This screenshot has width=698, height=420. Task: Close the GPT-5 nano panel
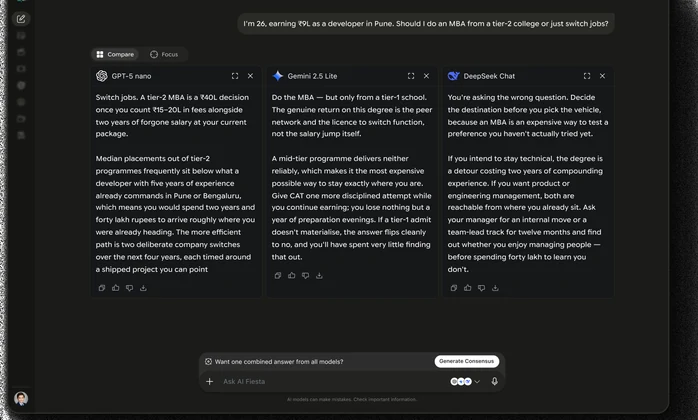pos(250,76)
